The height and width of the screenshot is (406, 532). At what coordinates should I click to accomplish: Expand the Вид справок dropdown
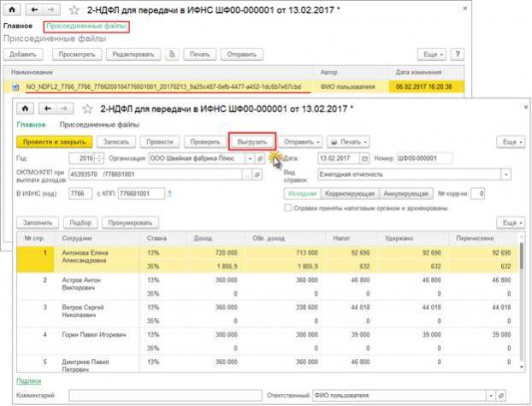(506, 174)
